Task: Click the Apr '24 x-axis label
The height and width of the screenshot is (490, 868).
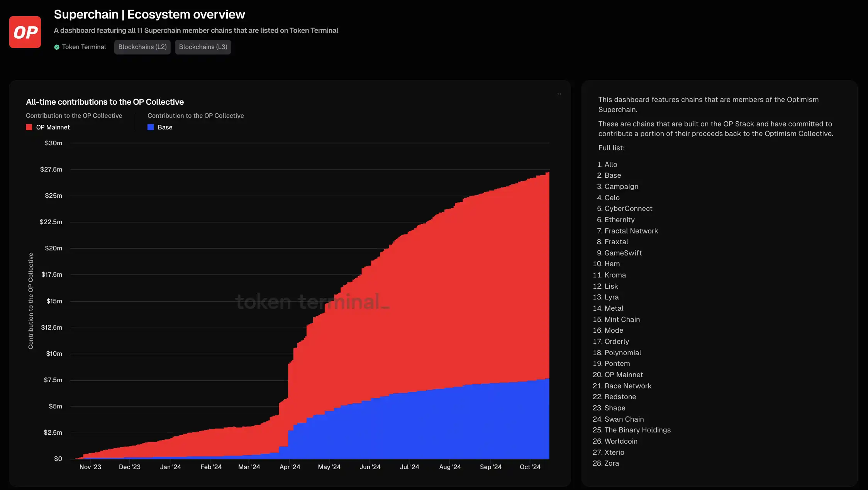Action: [290, 467]
